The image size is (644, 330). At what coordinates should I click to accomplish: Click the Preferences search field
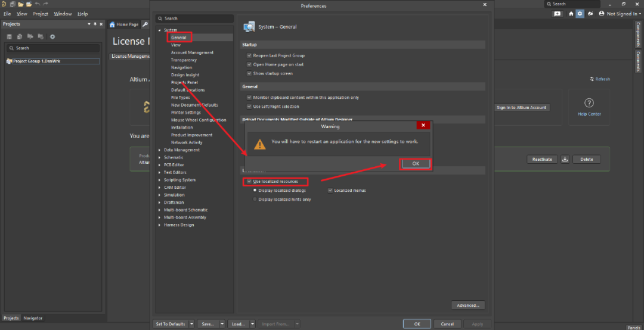pyautogui.click(x=194, y=18)
